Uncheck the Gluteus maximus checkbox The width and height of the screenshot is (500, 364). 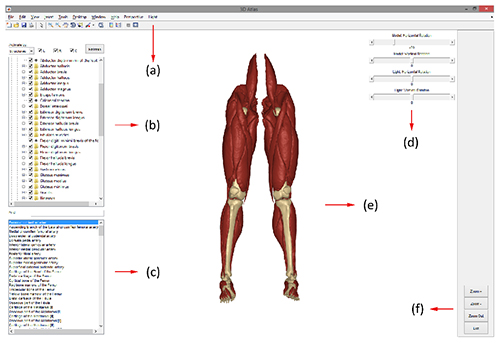tap(31, 175)
